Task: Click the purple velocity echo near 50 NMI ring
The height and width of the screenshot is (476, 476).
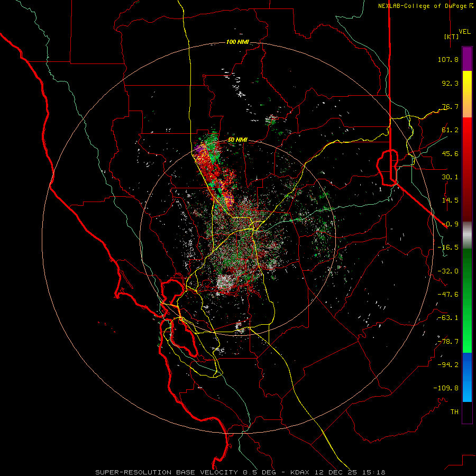Action: (198, 150)
